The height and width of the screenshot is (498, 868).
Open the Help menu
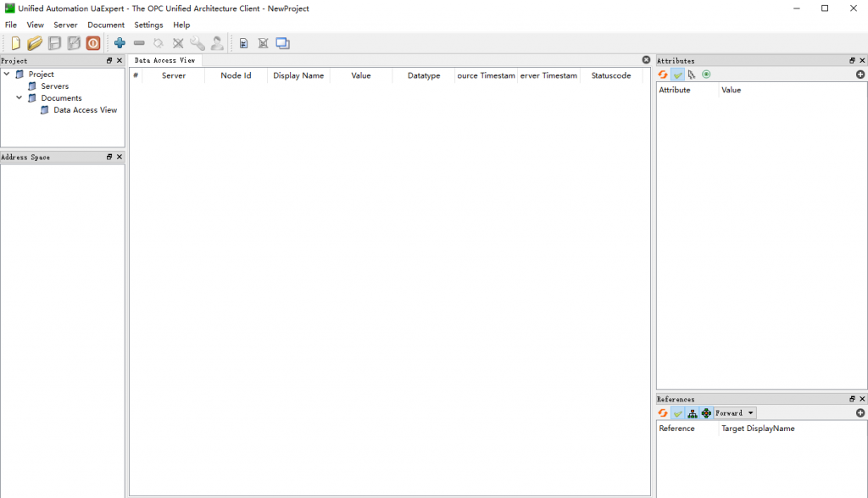click(181, 25)
